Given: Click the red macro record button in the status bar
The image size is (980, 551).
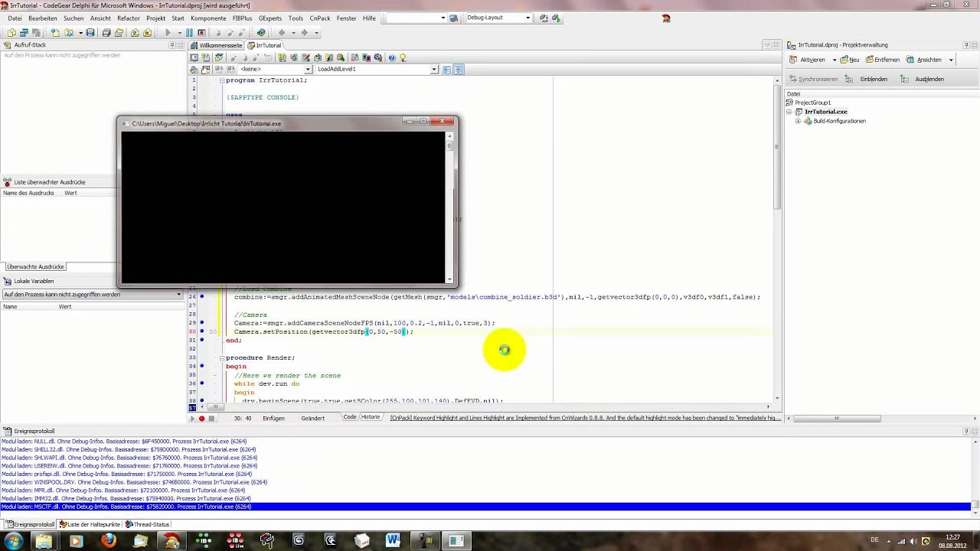Looking at the screenshot, I should coord(201,419).
